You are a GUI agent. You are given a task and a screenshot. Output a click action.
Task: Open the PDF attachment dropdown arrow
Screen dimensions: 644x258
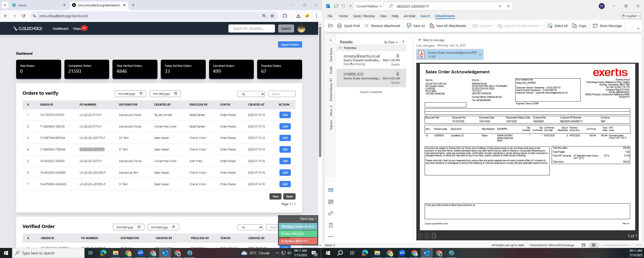point(480,54)
